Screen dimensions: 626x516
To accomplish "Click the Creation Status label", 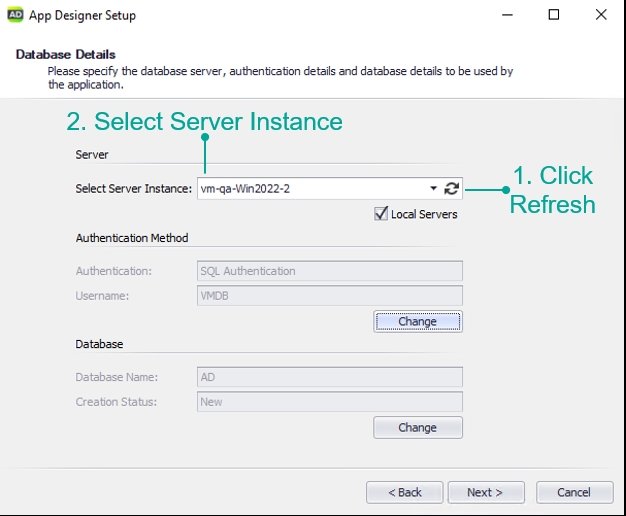I will pyautogui.click(x=116, y=402).
